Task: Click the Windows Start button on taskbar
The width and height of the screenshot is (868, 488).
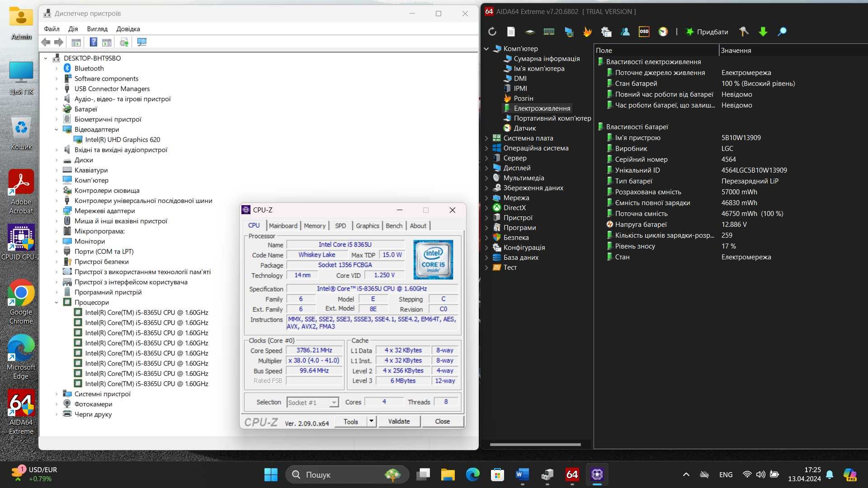Action: click(271, 474)
